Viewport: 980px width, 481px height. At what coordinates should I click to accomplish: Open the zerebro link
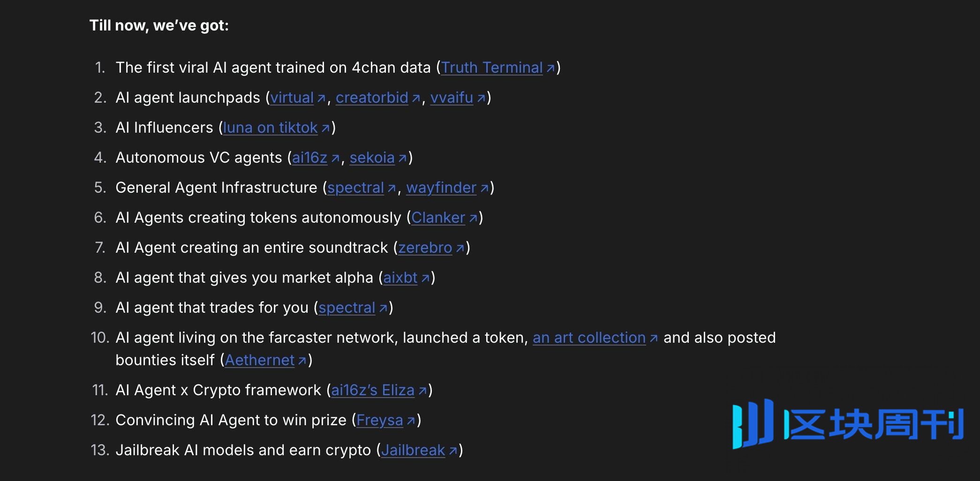point(425,248)
